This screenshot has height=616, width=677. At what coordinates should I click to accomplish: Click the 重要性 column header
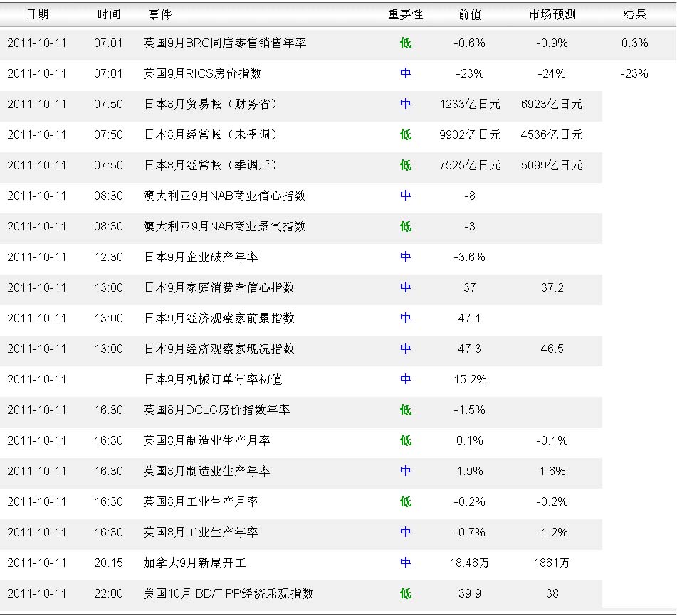(406, 15)
